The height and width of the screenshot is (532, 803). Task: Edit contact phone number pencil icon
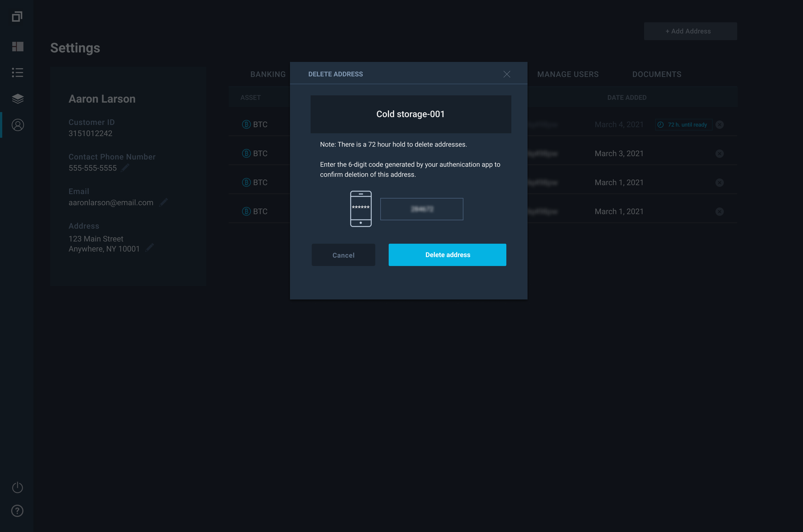125,168
